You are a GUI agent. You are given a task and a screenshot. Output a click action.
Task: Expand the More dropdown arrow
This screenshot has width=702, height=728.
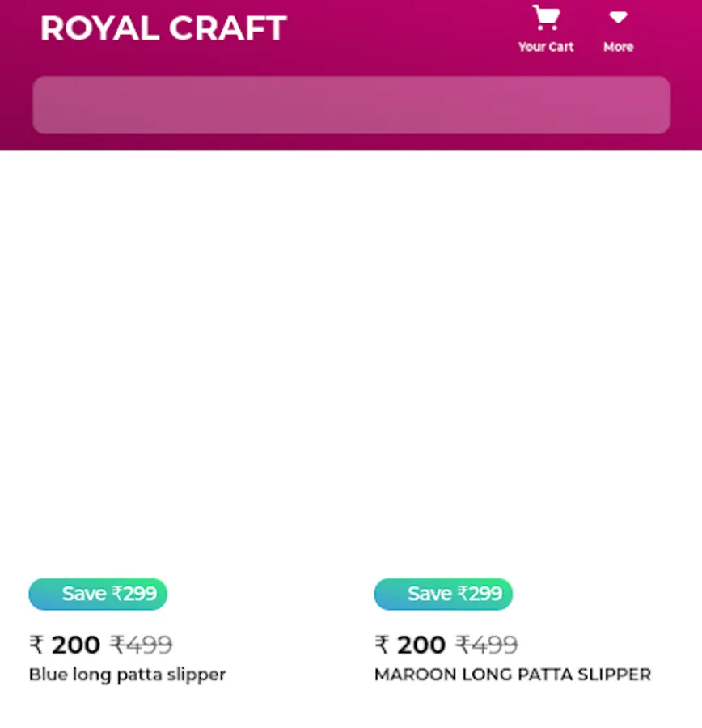pos(618,18)
